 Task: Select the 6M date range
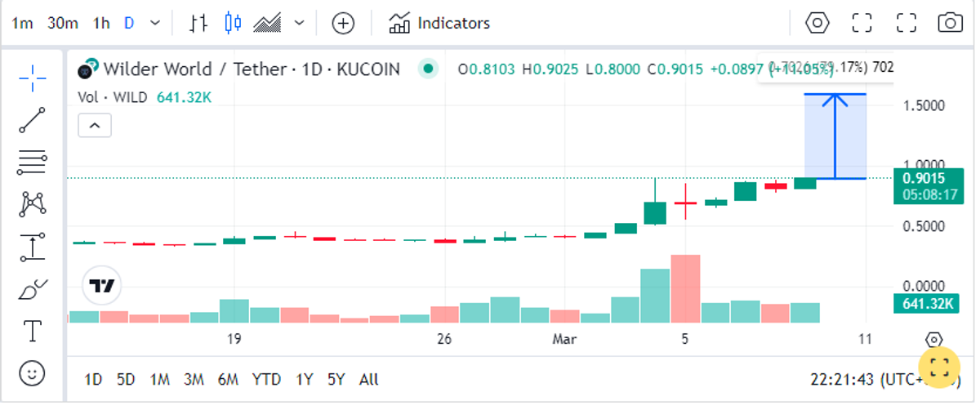228,380
